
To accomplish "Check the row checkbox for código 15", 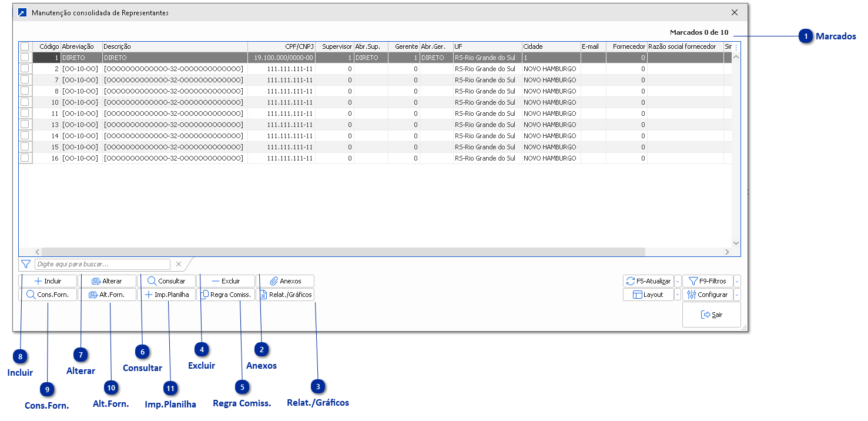I will [25, 147].
